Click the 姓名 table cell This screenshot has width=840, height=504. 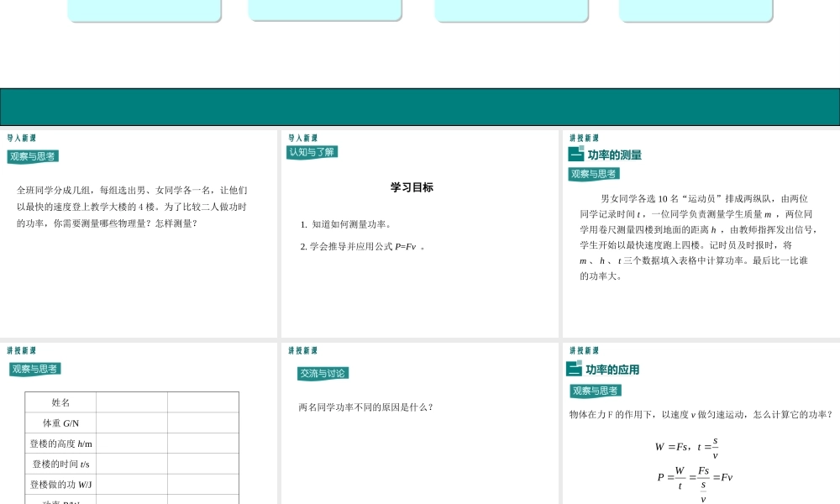tap(60, 402)
